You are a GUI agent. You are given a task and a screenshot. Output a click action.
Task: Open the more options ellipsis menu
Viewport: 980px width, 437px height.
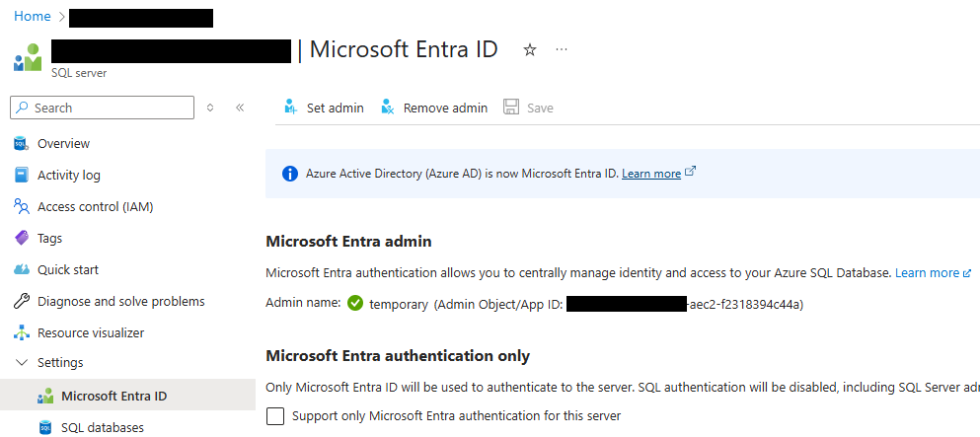click(562, 49)
